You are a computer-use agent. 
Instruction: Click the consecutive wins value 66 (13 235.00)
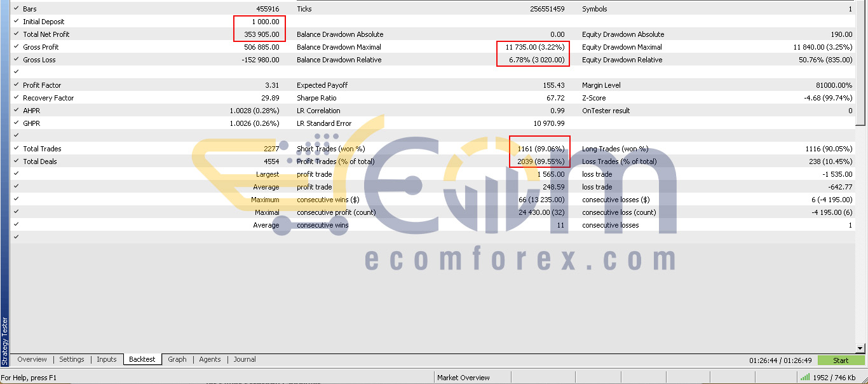pos(541,200)
